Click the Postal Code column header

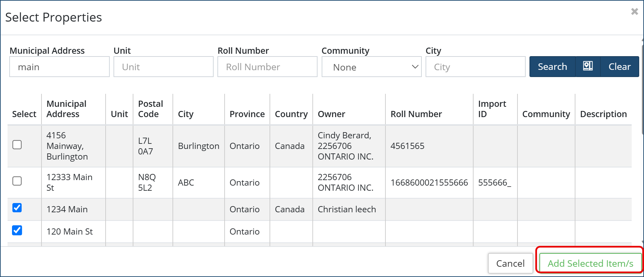[x=151, y=109]
